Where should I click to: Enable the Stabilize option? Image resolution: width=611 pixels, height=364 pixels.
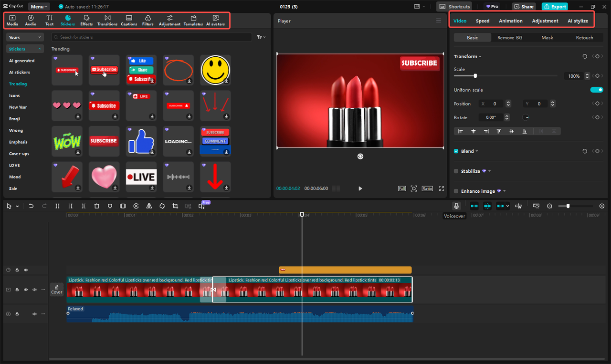(455, 171)
